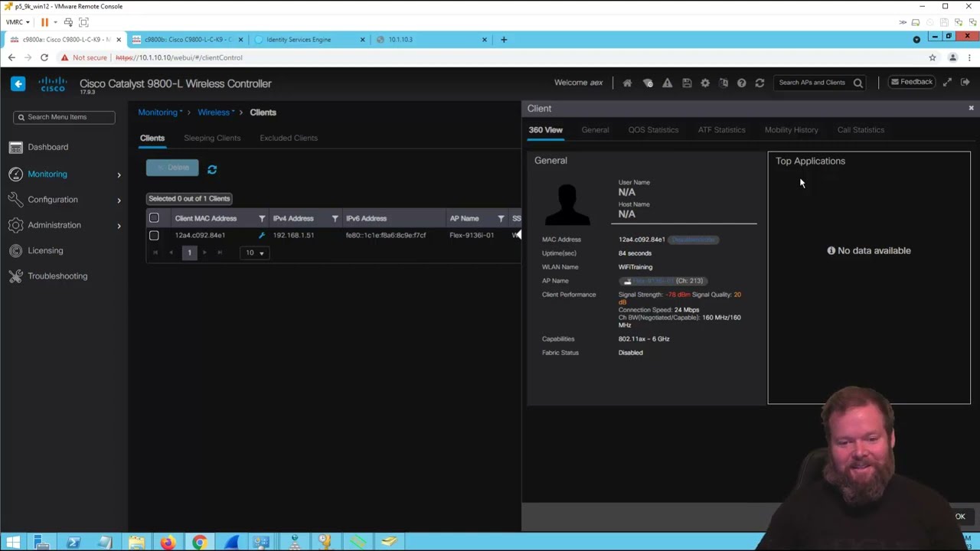Image resolution: width=980 pixels, height=551 pixels.
Task: Go to controller home via house icon
Action: click(x=627, y=83)
